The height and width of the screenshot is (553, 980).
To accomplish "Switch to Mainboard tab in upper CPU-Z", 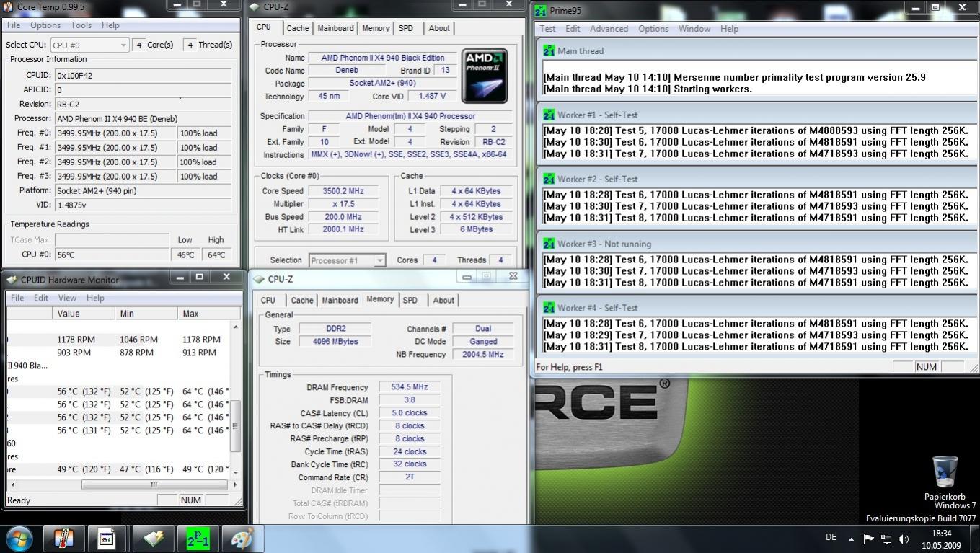I will pos(336,28).
